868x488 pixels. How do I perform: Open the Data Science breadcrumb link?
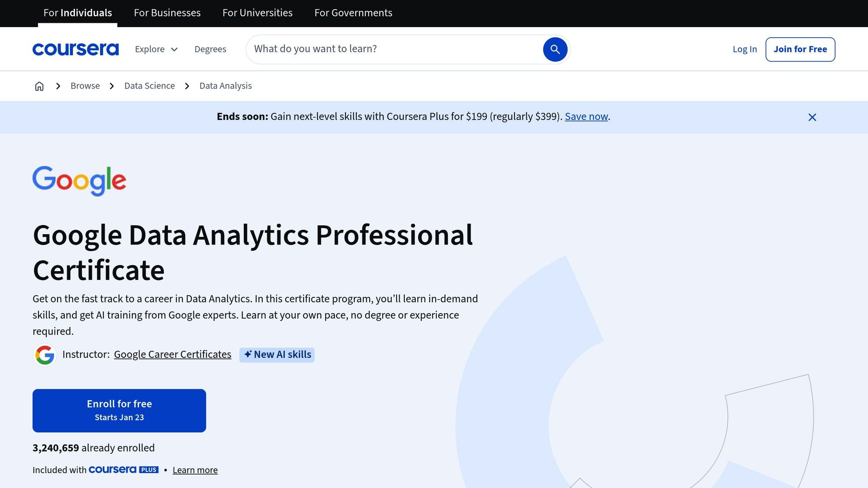coord(150,86)
